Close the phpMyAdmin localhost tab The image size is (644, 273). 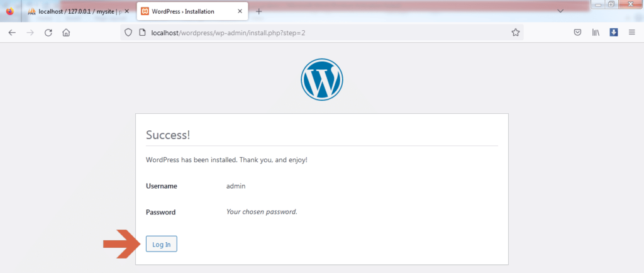(127, 11)
